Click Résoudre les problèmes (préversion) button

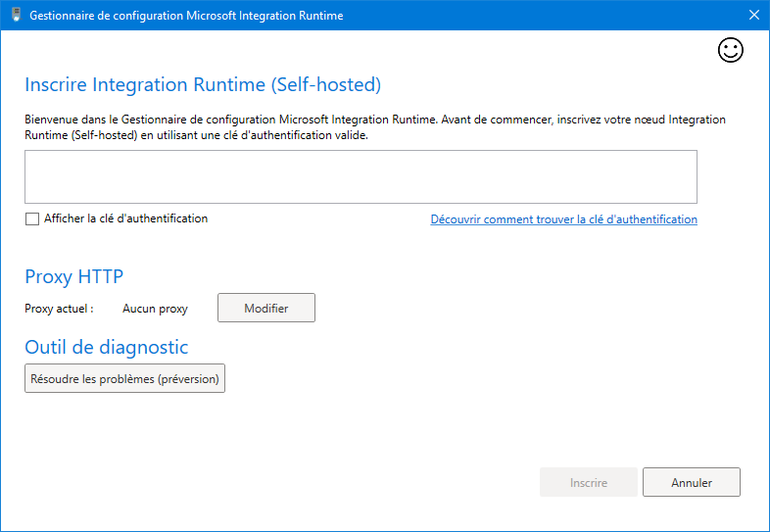(x=124, y=378)
